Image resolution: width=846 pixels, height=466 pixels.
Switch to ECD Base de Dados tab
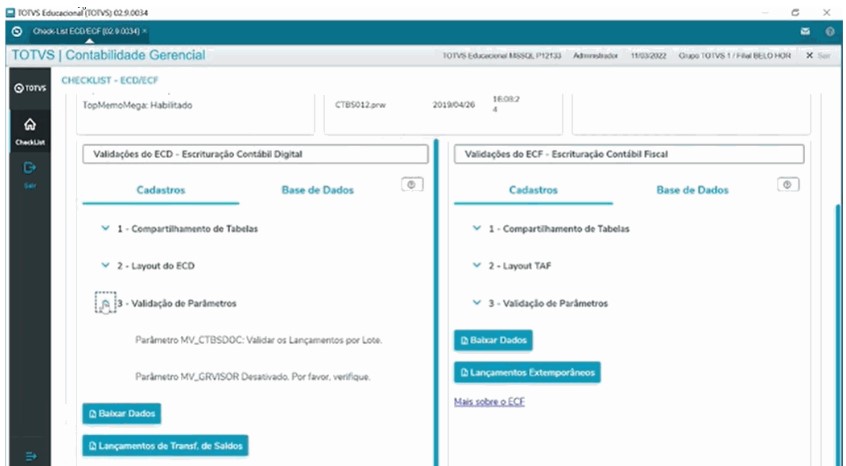[x=318, y=190]
